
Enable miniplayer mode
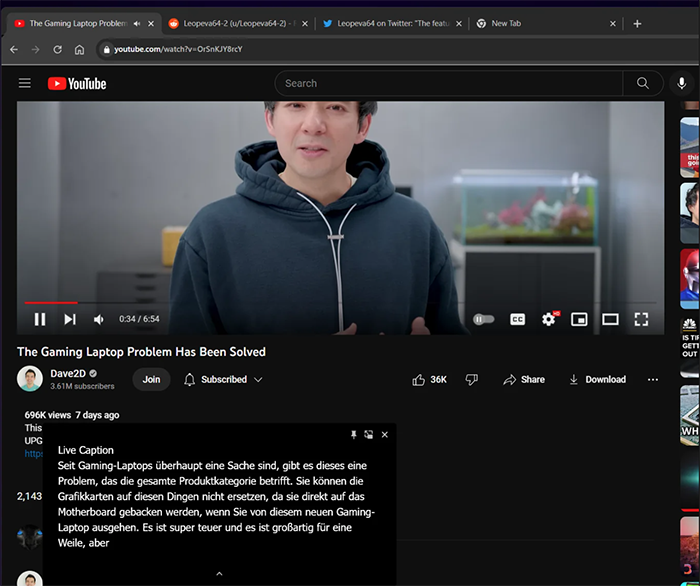pos(579,319)
